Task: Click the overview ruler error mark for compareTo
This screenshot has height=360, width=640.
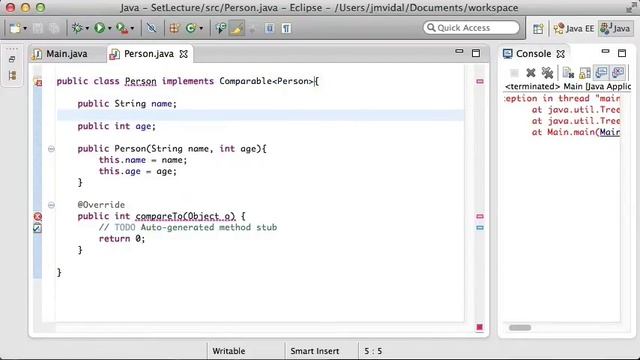Action: (480, 216)
